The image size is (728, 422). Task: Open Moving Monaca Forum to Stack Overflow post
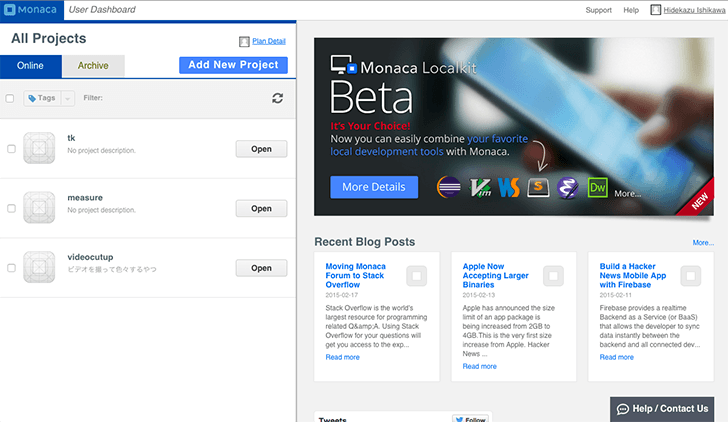pos(356,276)
